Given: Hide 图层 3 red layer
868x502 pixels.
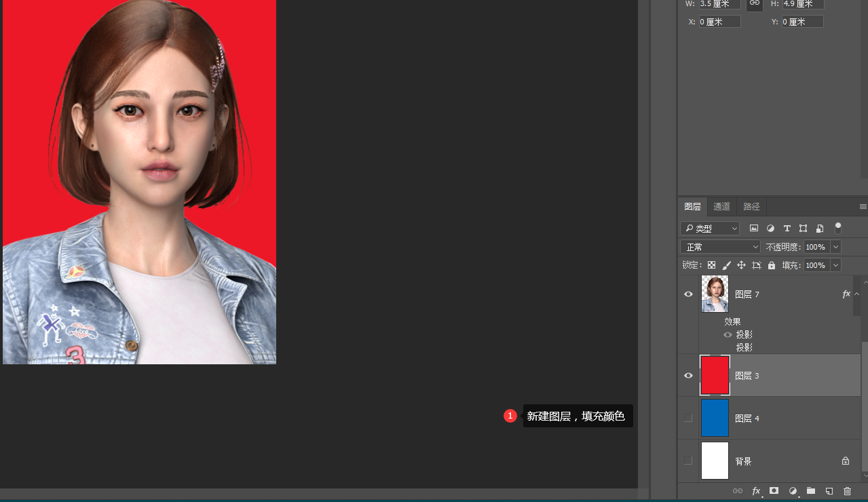Looking at the screenshot, I should point(688,375).
